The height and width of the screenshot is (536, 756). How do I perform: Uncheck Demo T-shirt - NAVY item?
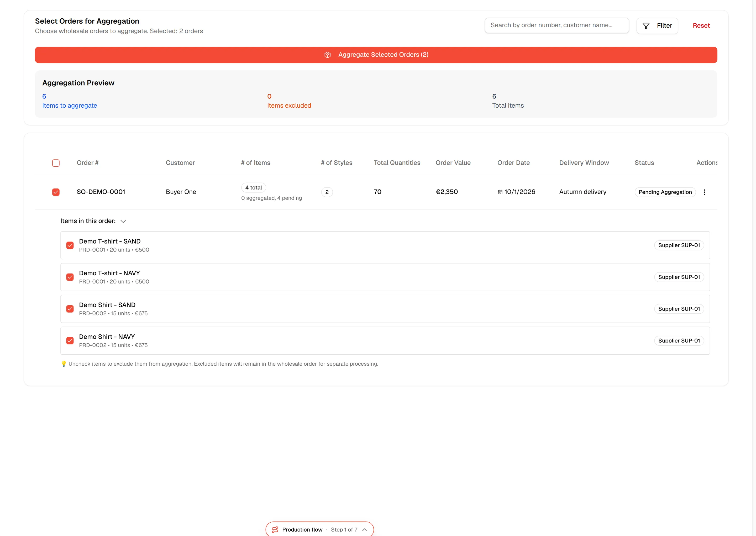click(70, 277)
